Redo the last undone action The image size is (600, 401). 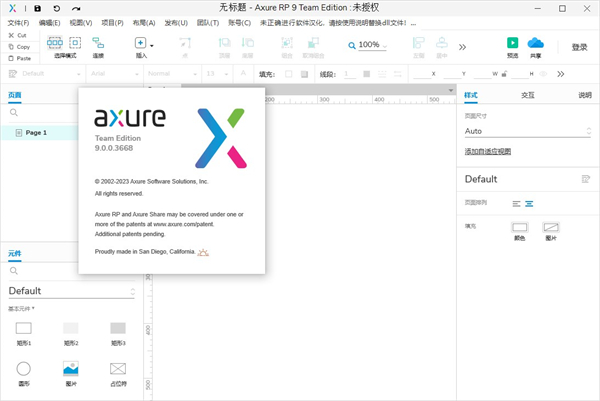coord(76,8)
